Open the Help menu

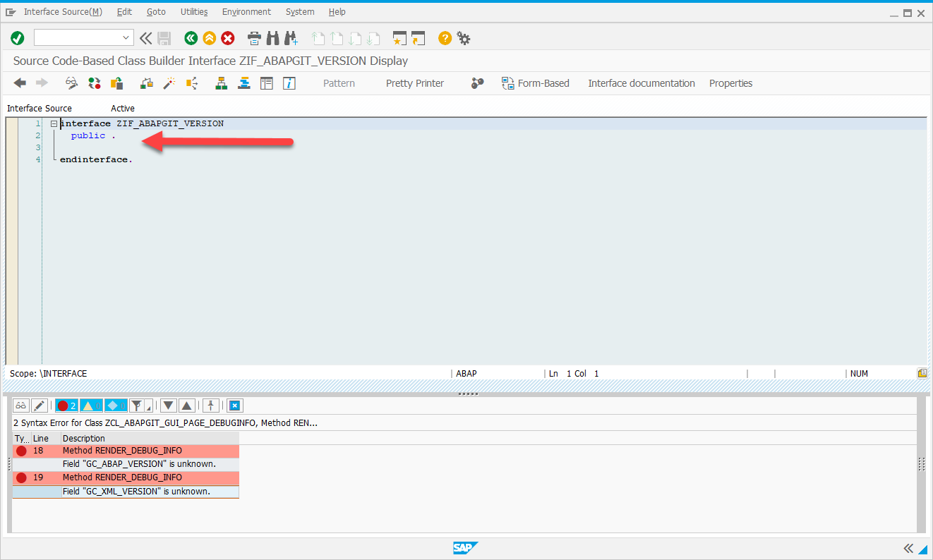coord(337,12)
